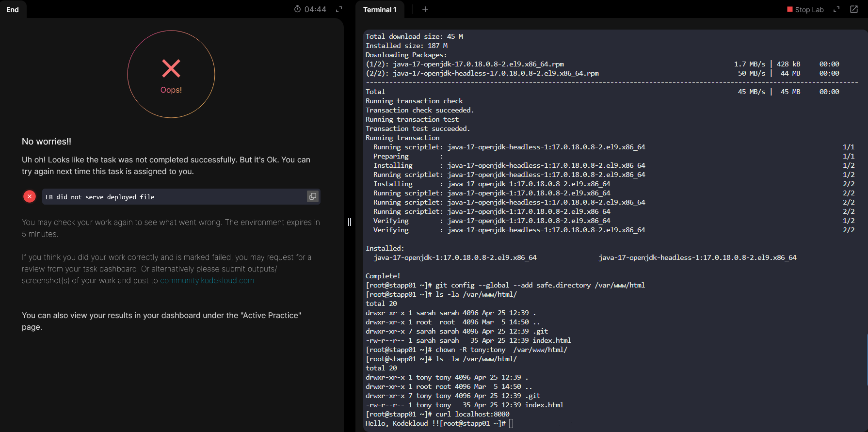
Task: Copy the error message using copy icon
Action: tap(312, 196)
